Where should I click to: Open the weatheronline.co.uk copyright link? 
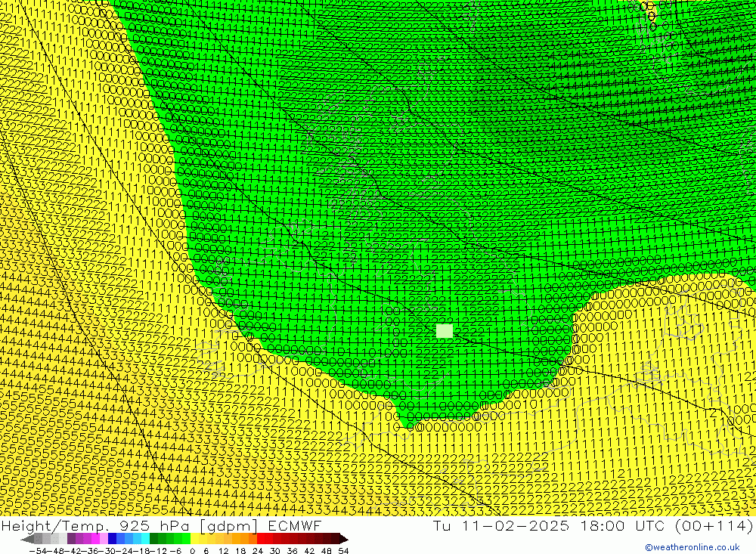coord(692,547)
